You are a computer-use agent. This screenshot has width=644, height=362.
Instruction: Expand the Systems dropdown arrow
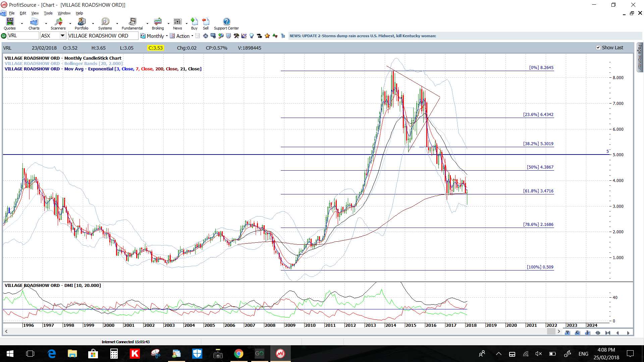click(x=117, y=24)
